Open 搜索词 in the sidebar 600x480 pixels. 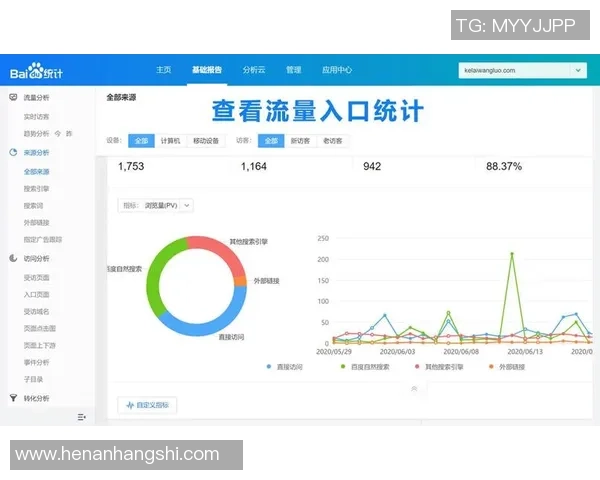click(x=33, y=206)
